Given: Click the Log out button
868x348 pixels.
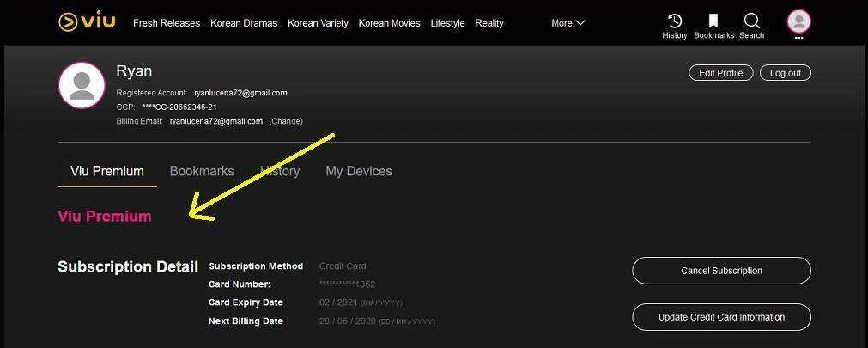Looking at the screenshot, I should 786,73.
